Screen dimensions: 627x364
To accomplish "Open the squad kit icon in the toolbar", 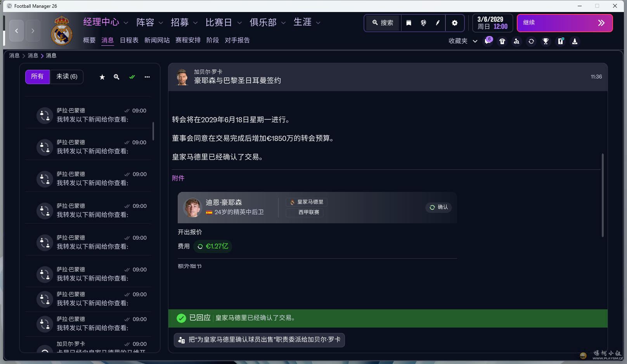I will coord(502,41).
